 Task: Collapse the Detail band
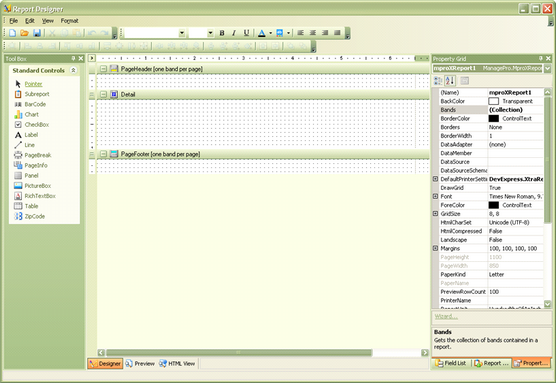(x=103, y=94)
